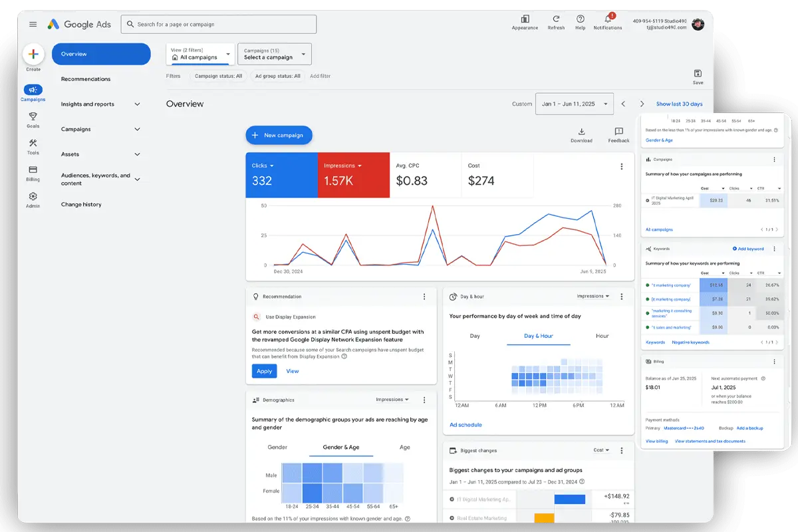This screenshot has height=532, width=798.
Task: Check Notifications via the bell icon
Action: pos(607,19)
